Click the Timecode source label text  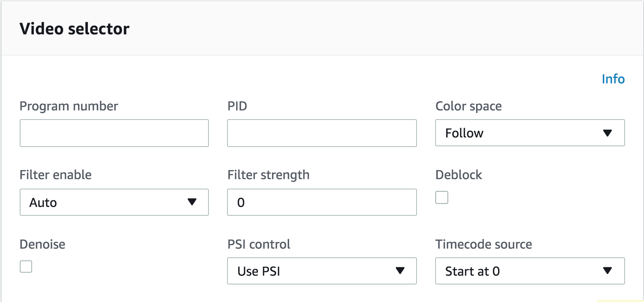point(483,244)
